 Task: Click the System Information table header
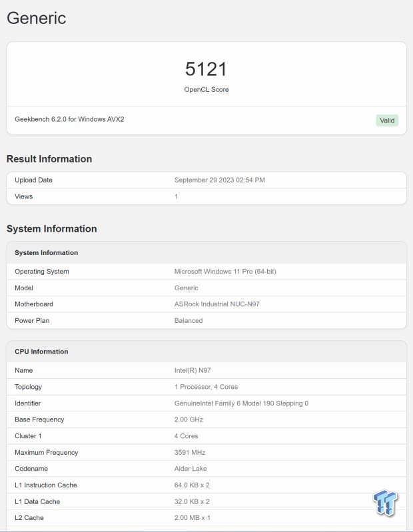pos(47,253)
